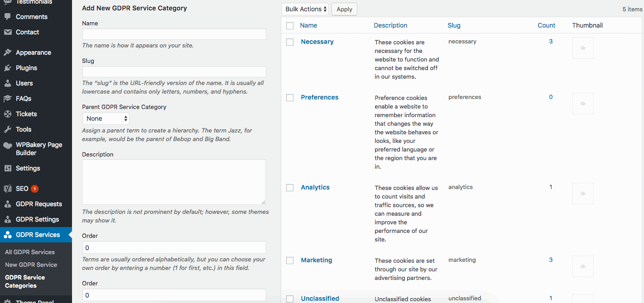Click the Comments speech bubble icon
Viewport: 644px width, 303px height.
(8, 17)
